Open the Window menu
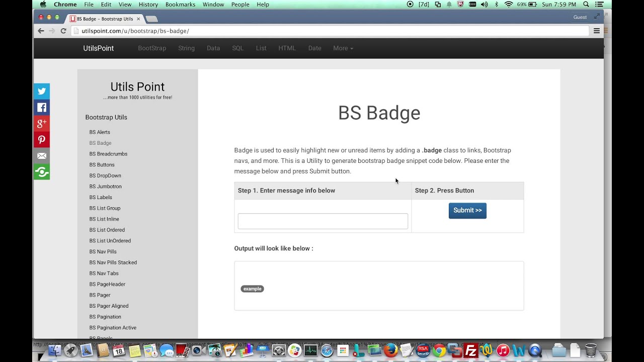This screenshot has height=362, width=644. [x=213, y=4]
